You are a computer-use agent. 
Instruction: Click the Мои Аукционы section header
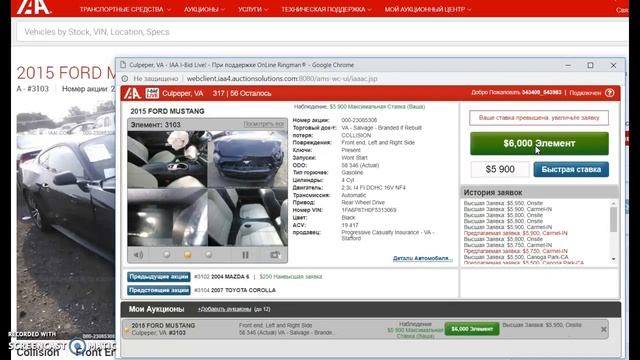click(x=156, y=309)
